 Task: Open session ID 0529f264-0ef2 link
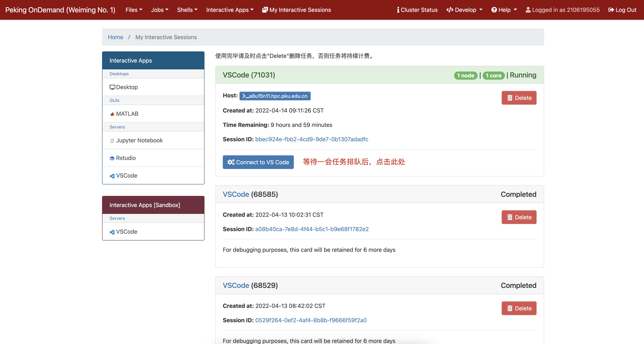(x=311, y=320)
